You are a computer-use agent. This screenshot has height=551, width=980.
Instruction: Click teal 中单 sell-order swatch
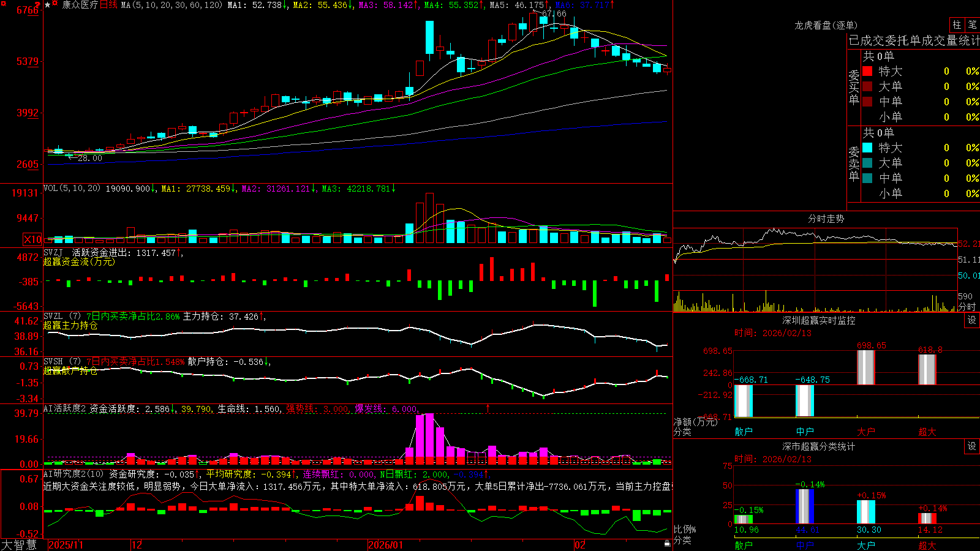point(867,178)
